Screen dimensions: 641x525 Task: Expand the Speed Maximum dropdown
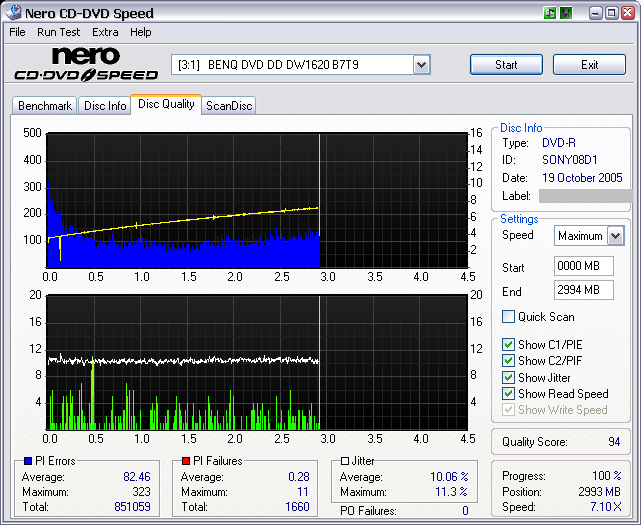(615, 236)
